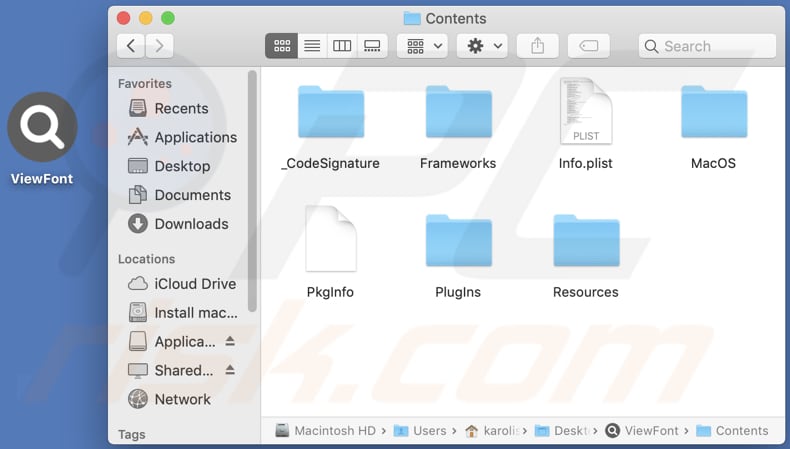Select the Applica... volume in sidebar
The image size is (790, 449).
(172, 341)
